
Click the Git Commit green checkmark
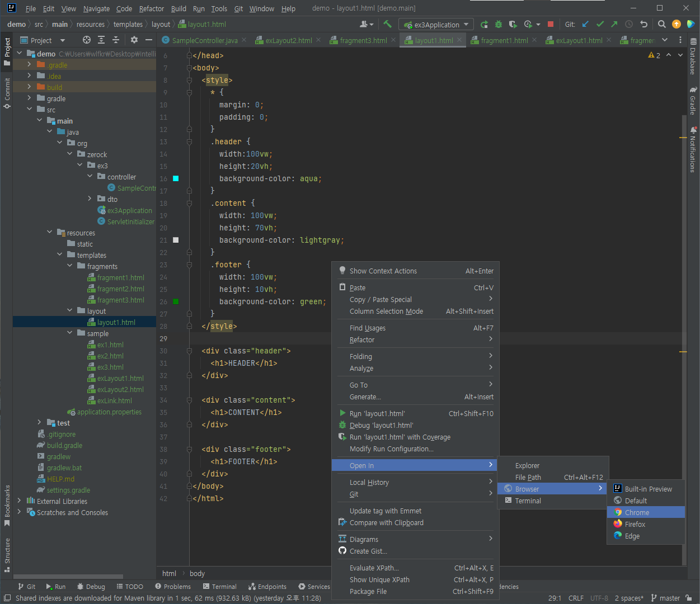pos(600,24)
